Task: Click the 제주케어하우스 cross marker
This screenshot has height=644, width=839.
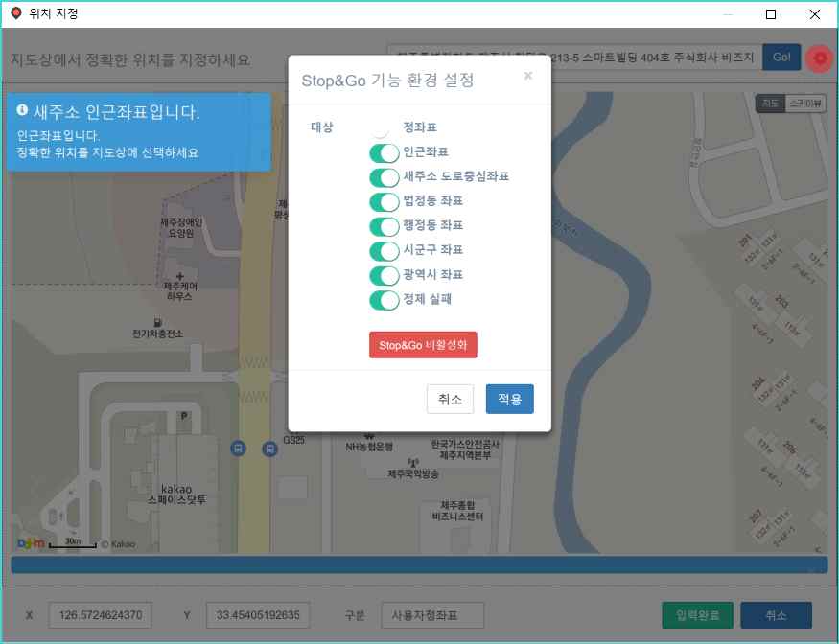Action: [180, 277]
